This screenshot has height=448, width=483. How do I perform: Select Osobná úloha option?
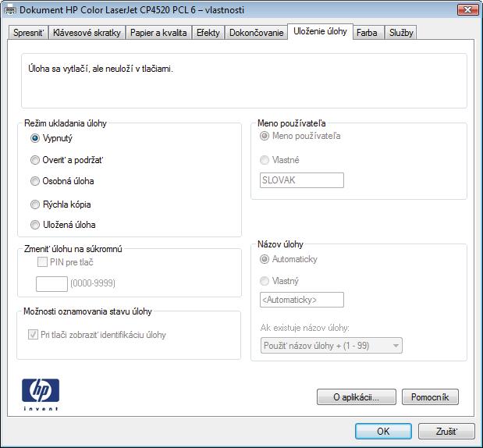(35, 181)
